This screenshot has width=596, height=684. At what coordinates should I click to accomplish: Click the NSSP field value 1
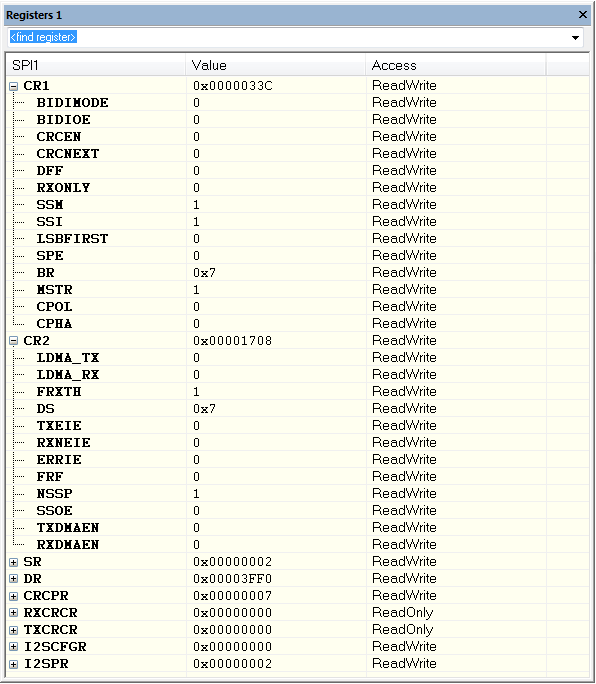pos(196,494)
